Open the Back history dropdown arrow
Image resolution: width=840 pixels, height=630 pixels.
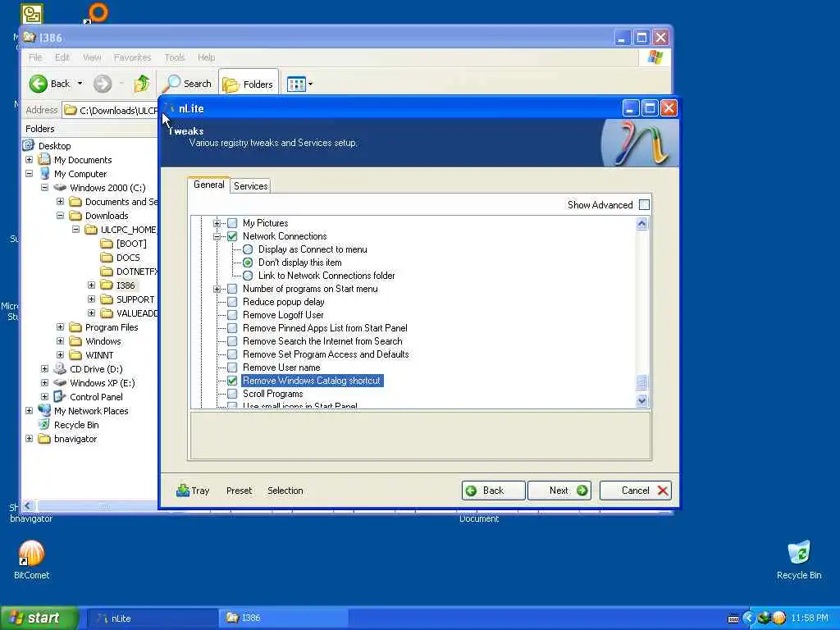point(80,84)
